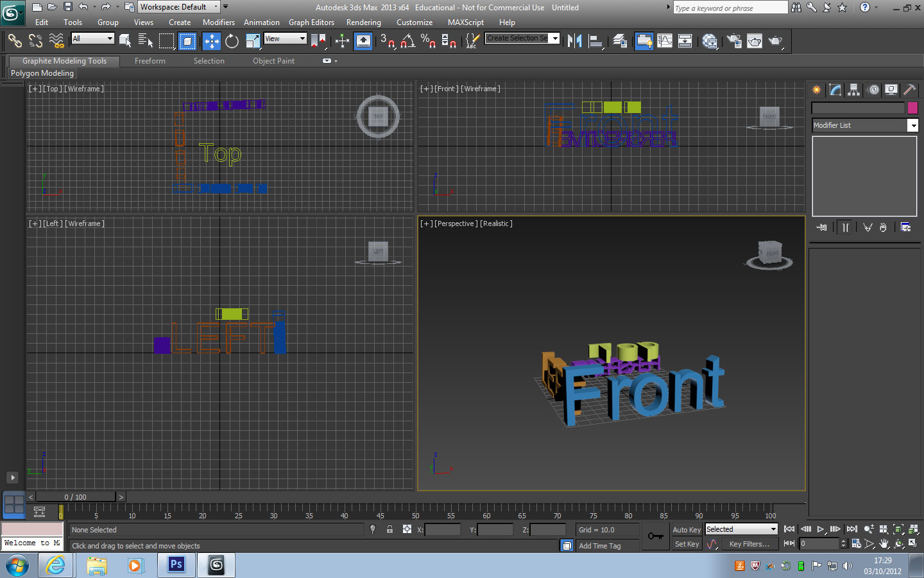The image size is (924, 578).
Task: Enable Auto Key animation mode
Action: click(x=687, y=529)
